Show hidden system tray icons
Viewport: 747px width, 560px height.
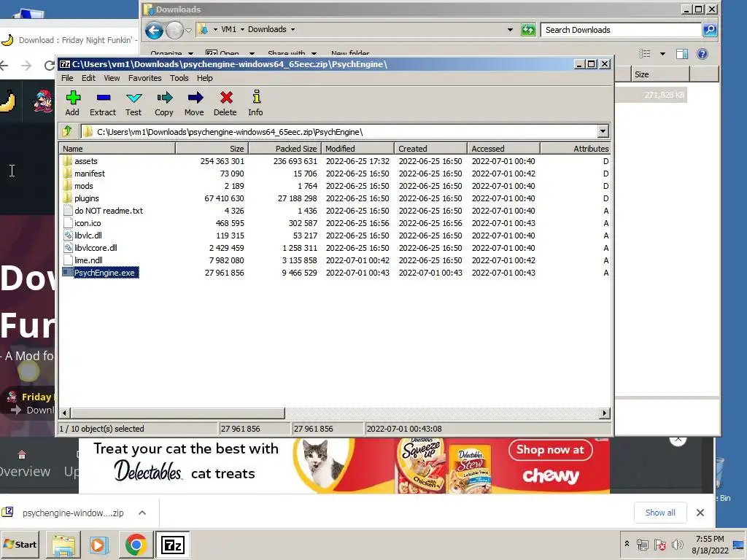(x=627, y=544)
